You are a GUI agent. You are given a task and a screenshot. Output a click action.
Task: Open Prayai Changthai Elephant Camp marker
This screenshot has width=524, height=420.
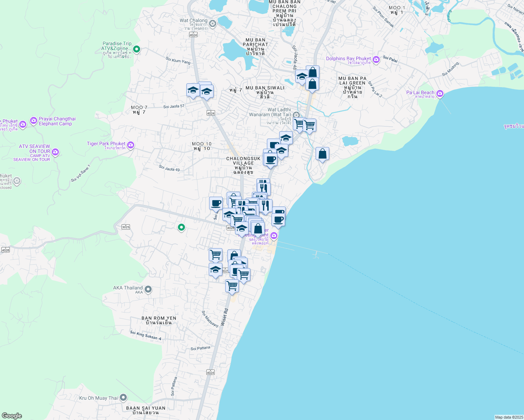tap(34, 121)
